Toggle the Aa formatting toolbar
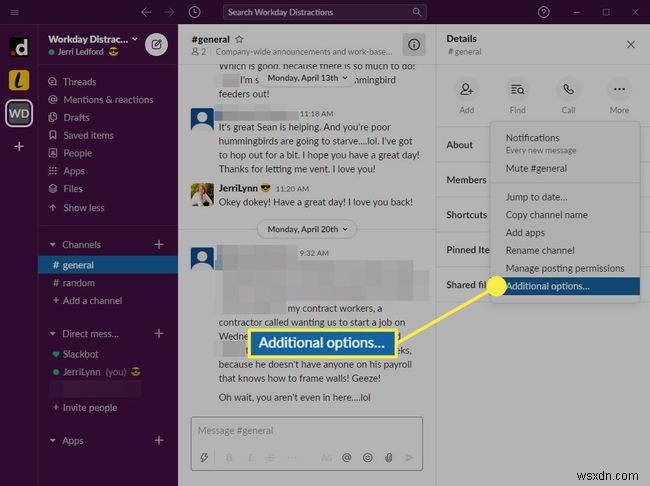 [x=326, y=457]
